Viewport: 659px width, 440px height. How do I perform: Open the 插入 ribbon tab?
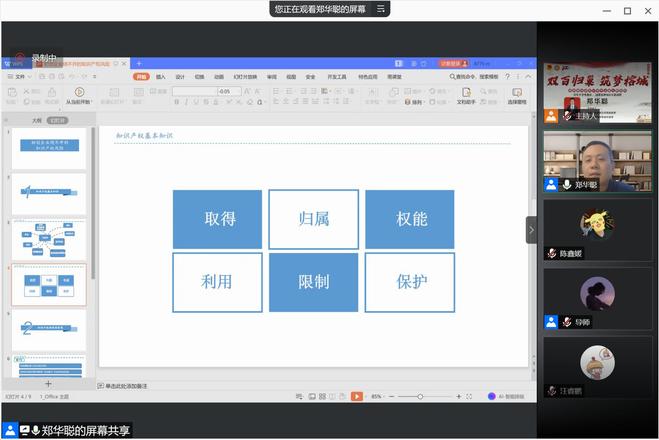coord(161,76)
